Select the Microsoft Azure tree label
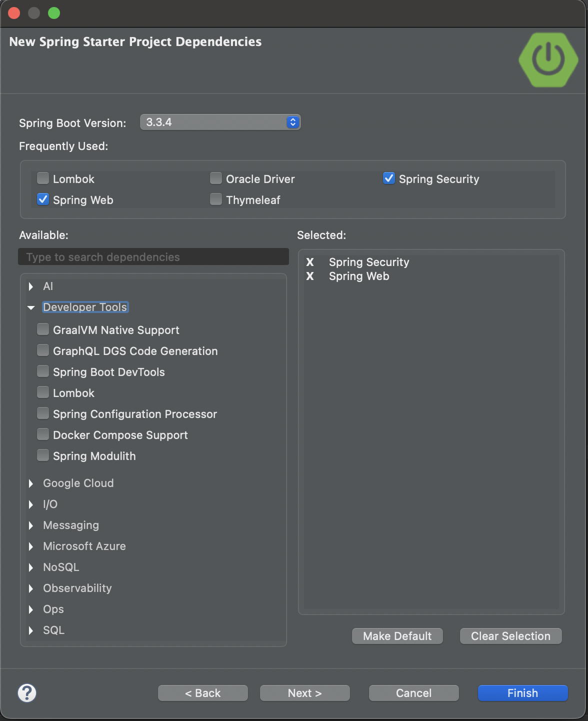The height and width of the screenshot is (721, 588). [x=84, y=546]
